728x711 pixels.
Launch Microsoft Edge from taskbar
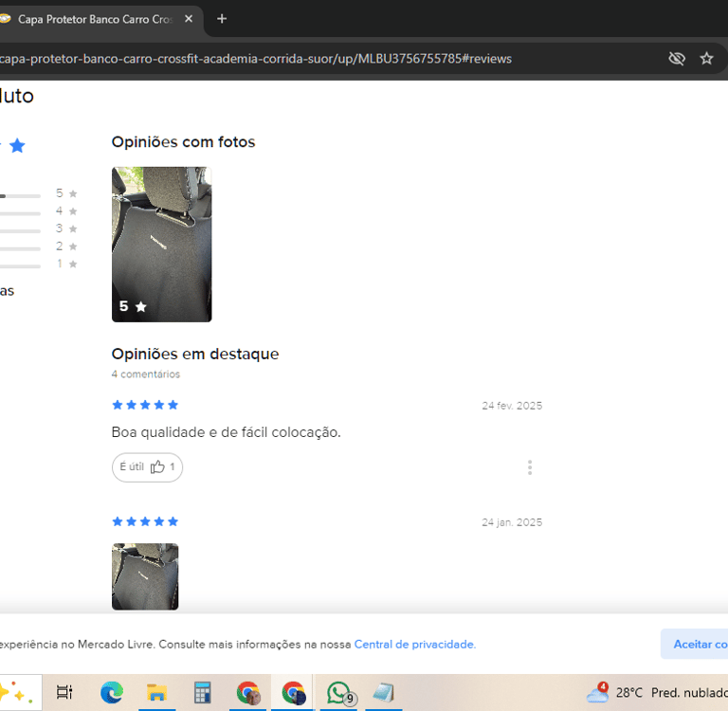(x=112, y=692)
